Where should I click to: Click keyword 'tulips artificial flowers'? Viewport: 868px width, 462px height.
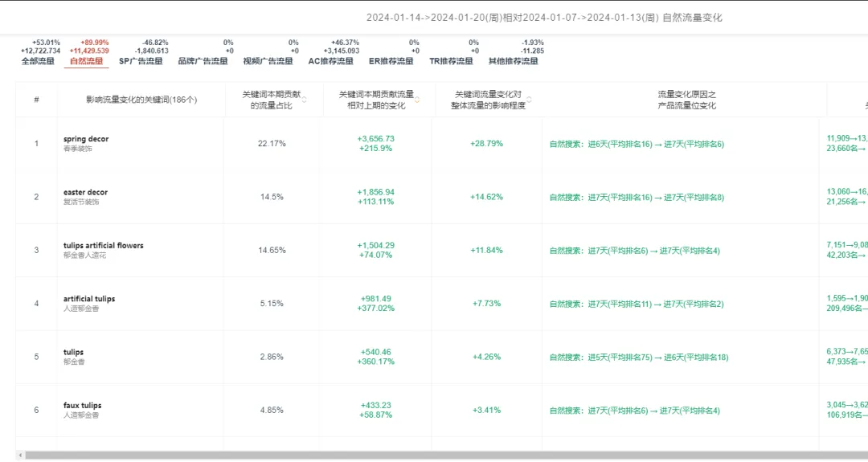point(103,245)
